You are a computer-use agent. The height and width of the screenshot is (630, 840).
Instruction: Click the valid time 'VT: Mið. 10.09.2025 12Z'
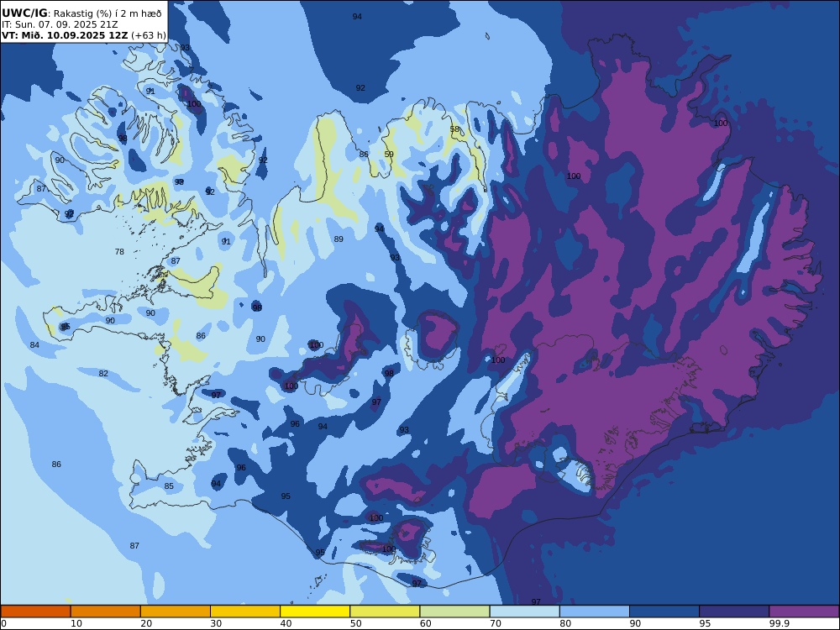pyautogui.click(x=65, y=36)
